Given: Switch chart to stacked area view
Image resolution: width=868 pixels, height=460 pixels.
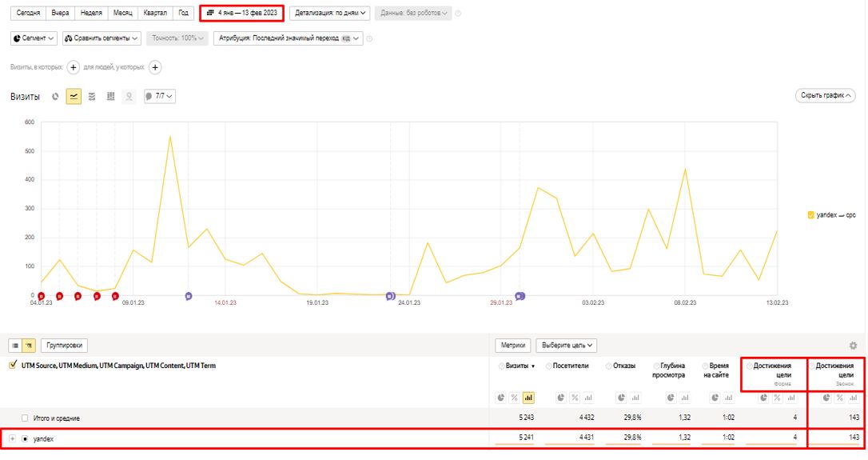Looking at the screenshot, I should tap(92, 97).
